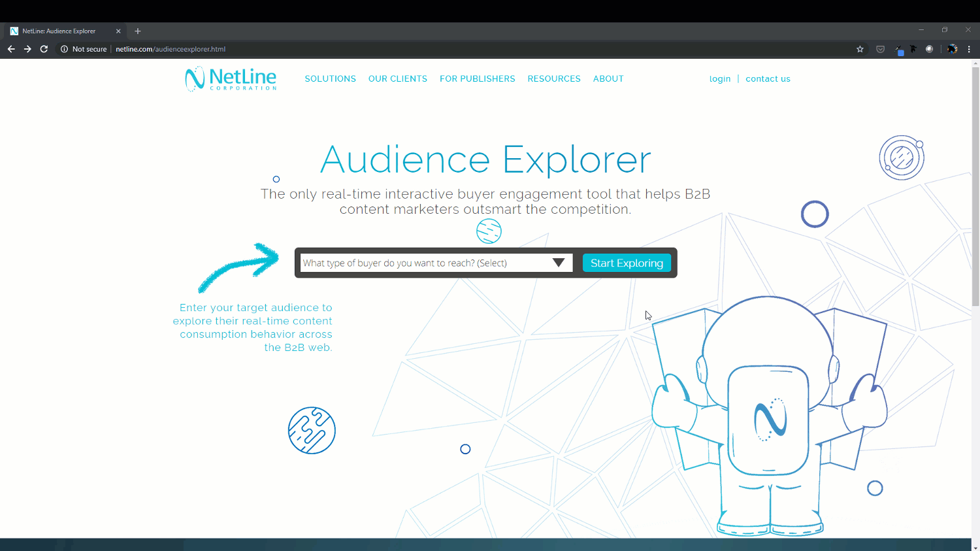Open a new browser tab
980x551 pixels.
click(x=138, y=31)
